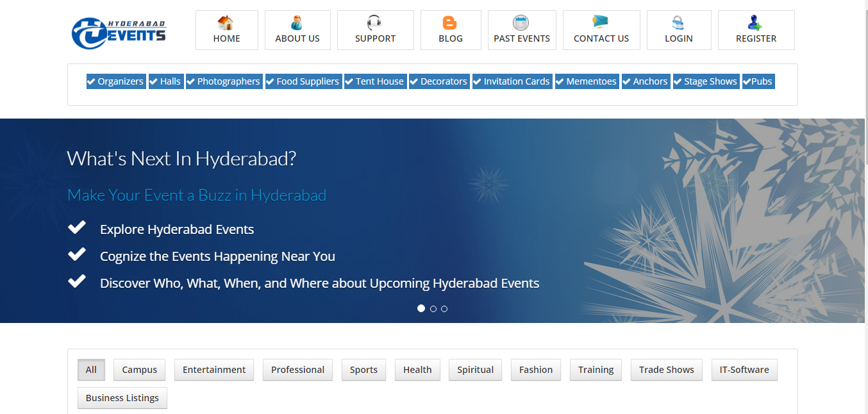The height and width of the screenshot is (414, 868).
Task: Filter events by IT-Software
Action: tap(744, 370)
